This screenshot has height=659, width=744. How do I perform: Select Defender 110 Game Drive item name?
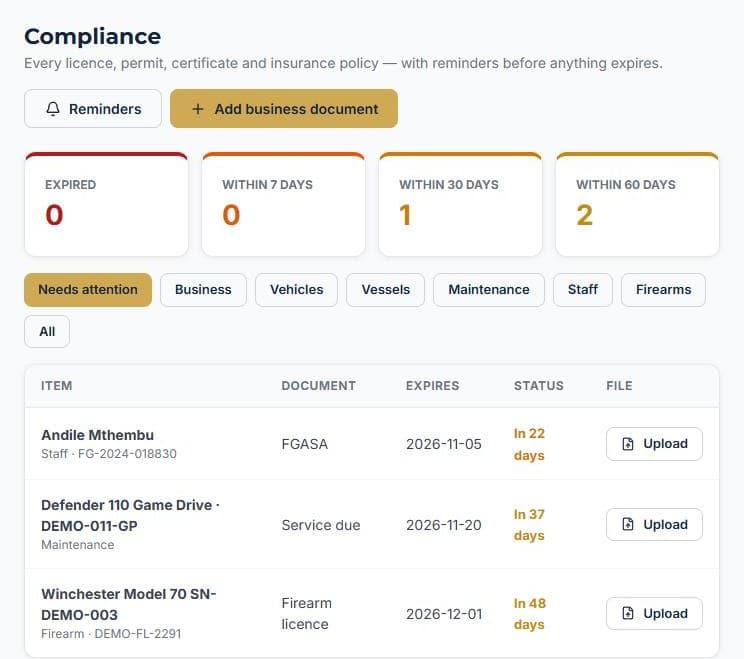[x=130, y=515]
